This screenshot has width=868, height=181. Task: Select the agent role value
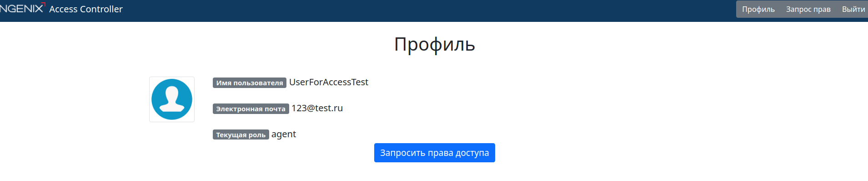click(x=283, y=134)
